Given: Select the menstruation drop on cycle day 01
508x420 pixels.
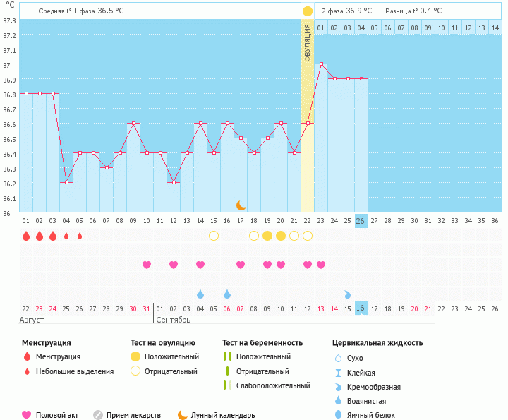Looking at the screenshot, I should [x=26, y=236].
